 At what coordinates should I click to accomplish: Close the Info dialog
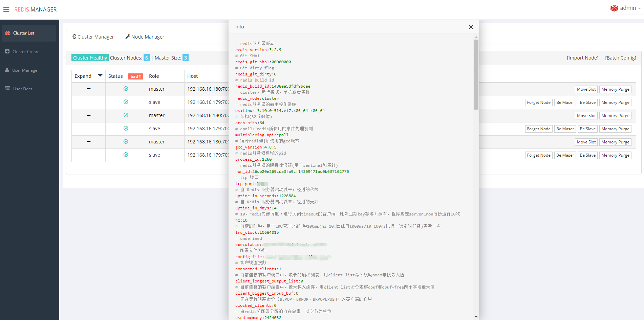click(471, 27)
